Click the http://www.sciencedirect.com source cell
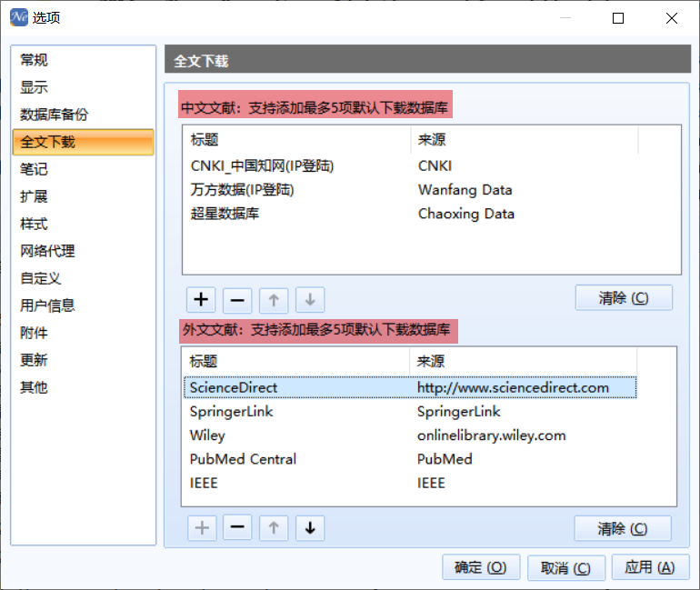The height and width of the screenshot is (590, 700). 513,387
